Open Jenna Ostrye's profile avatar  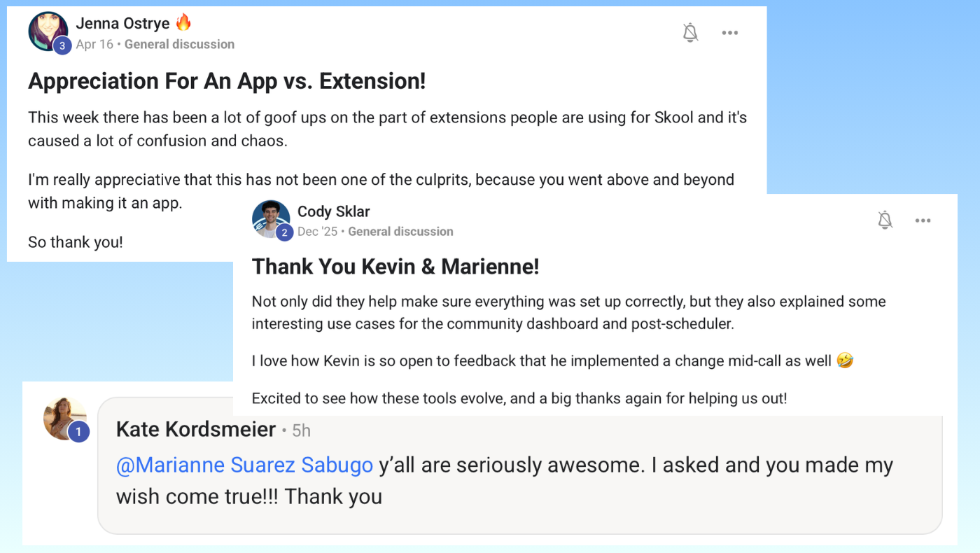(48, 31)
